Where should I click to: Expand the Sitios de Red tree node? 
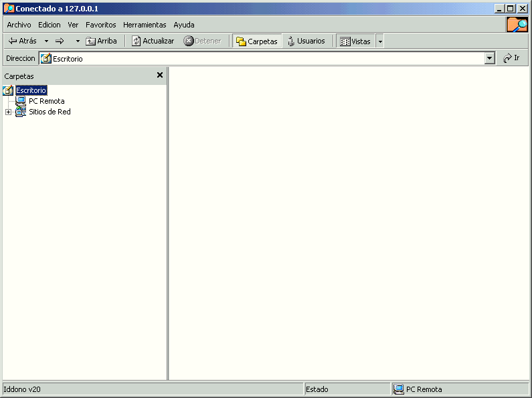[x=8, y=112]
